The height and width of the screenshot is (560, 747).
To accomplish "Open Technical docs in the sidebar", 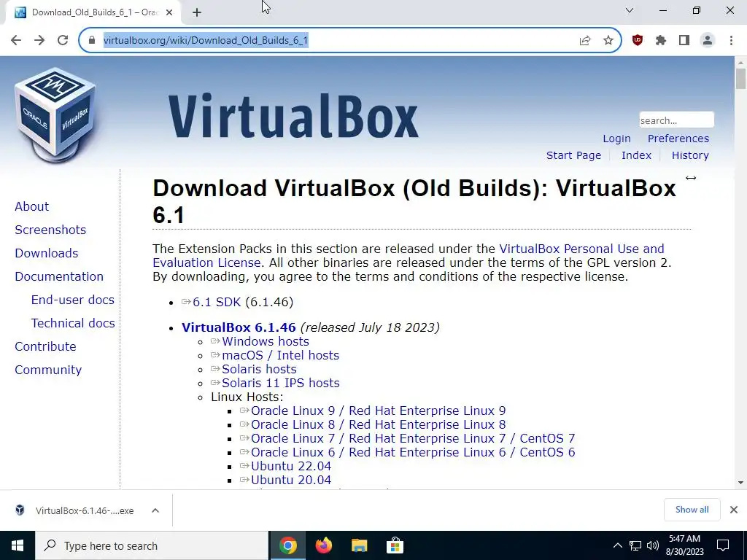I will (x=73, y=323).
